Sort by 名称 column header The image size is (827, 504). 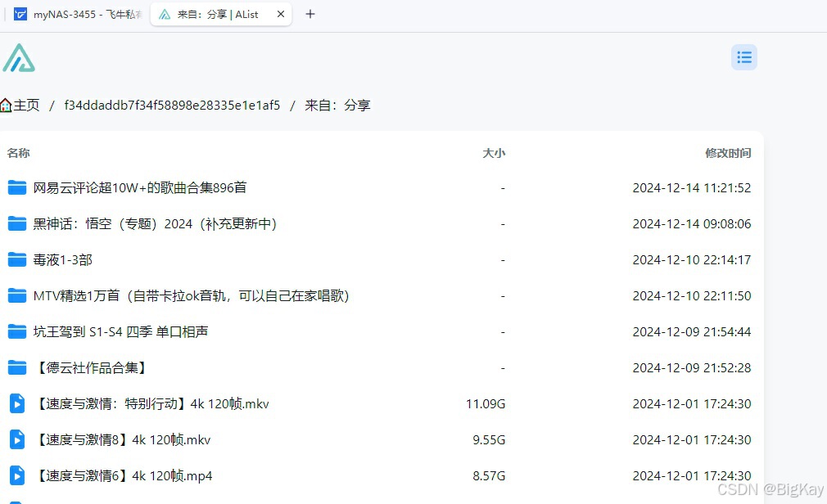[19, 153]
